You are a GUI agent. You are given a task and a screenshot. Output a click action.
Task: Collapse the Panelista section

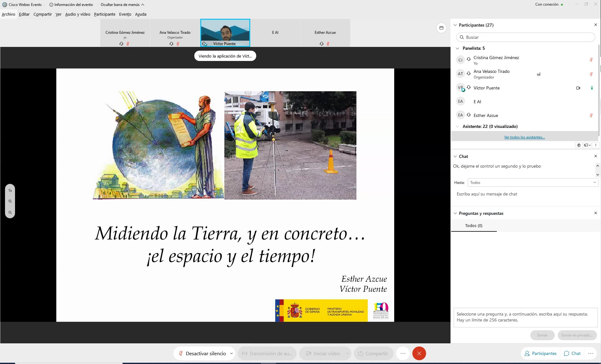pos(457,48)
